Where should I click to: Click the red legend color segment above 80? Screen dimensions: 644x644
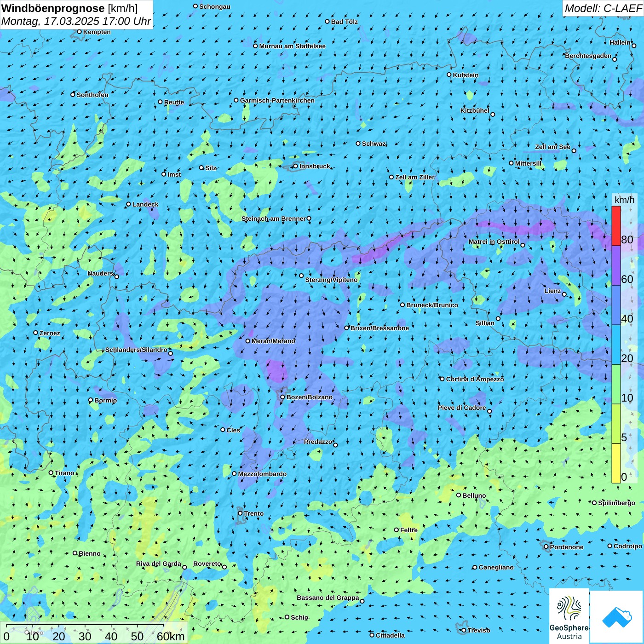[616, 226]
